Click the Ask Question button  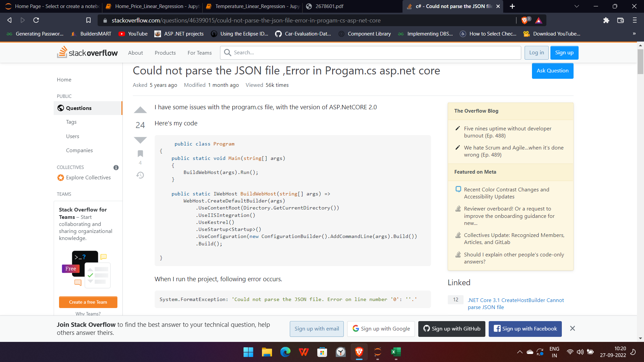[x=552, y=71]
